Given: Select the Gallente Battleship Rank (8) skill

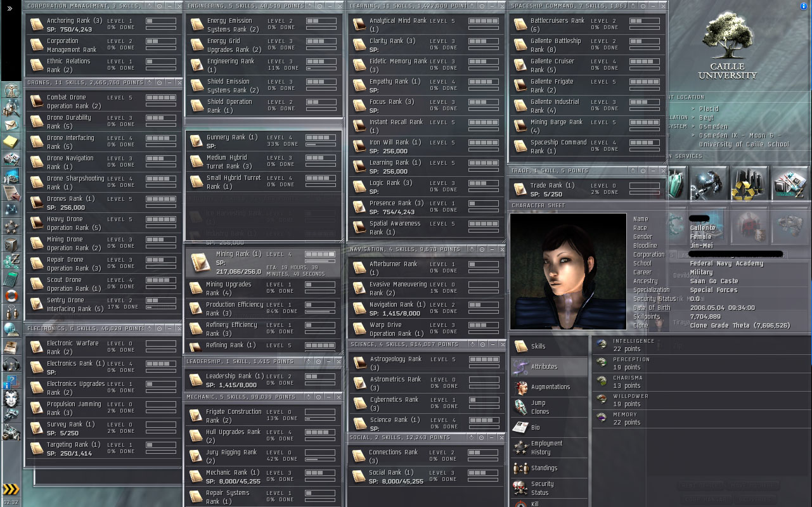Looking at the screenshot, I should coord(588,45).
